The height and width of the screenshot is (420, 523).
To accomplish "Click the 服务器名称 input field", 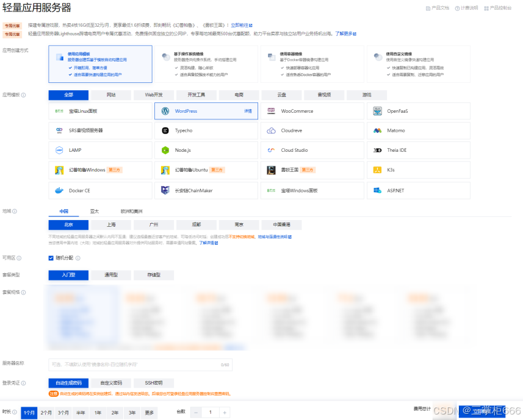I will 140,365.
